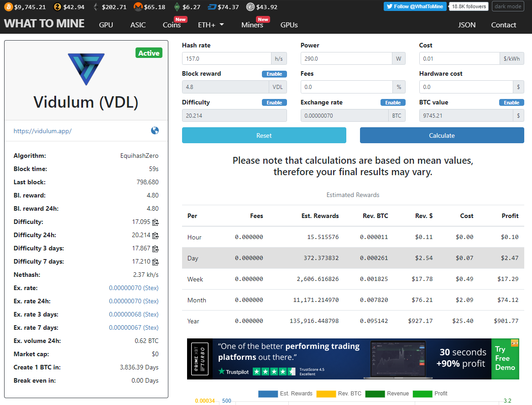This screenshot has width=532, height=405.
Task: Click the Monero price icon in ticker
Action: [x=138, y=7]
